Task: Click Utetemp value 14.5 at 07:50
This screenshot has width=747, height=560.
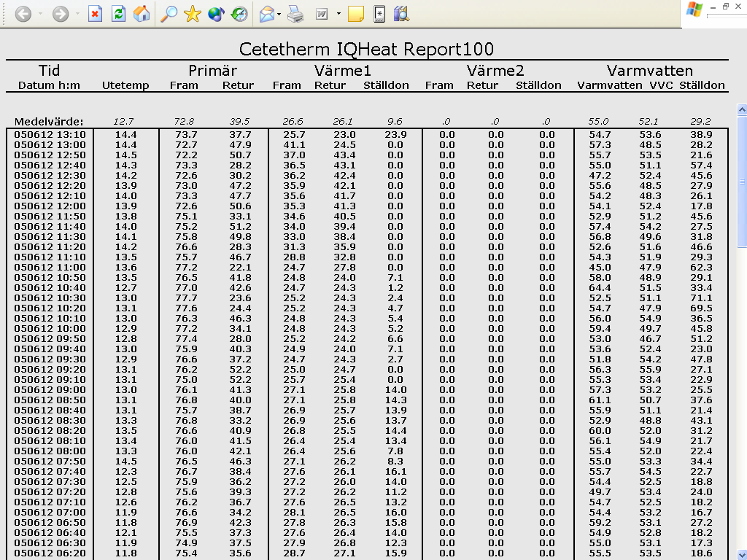Action: point(125,462)
